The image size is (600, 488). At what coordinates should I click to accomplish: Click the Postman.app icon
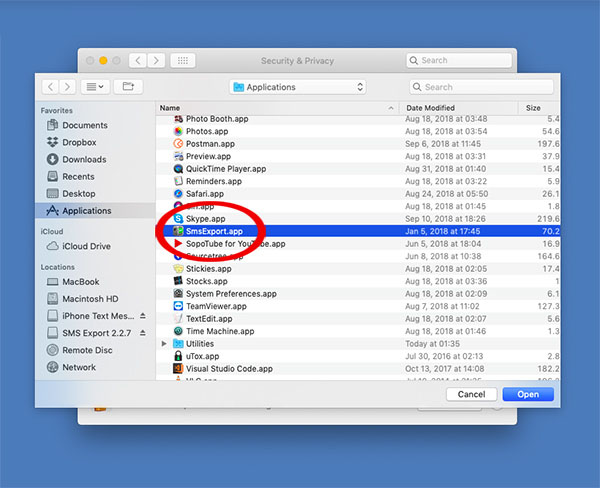178,144
